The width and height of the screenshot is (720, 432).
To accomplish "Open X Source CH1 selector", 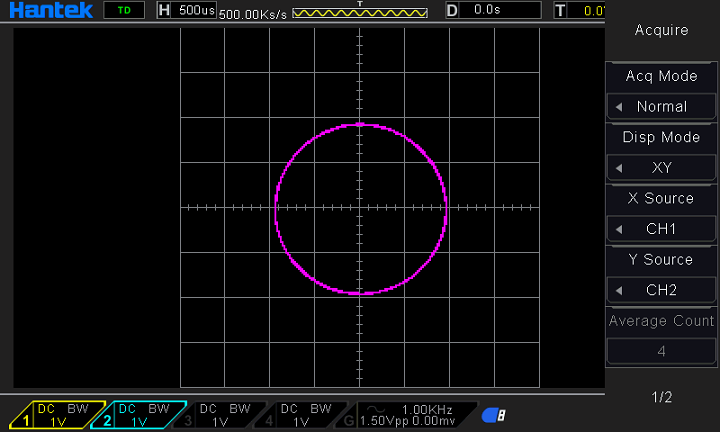I will coord(661,229).
